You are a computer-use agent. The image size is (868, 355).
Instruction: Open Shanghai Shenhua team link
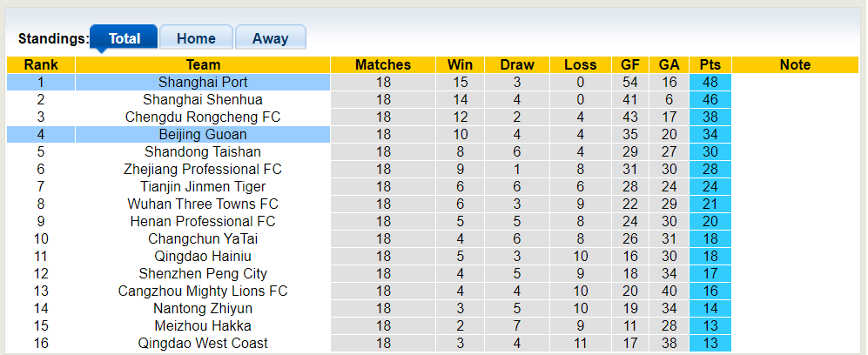pyautogui.click(x=203, y=99)
